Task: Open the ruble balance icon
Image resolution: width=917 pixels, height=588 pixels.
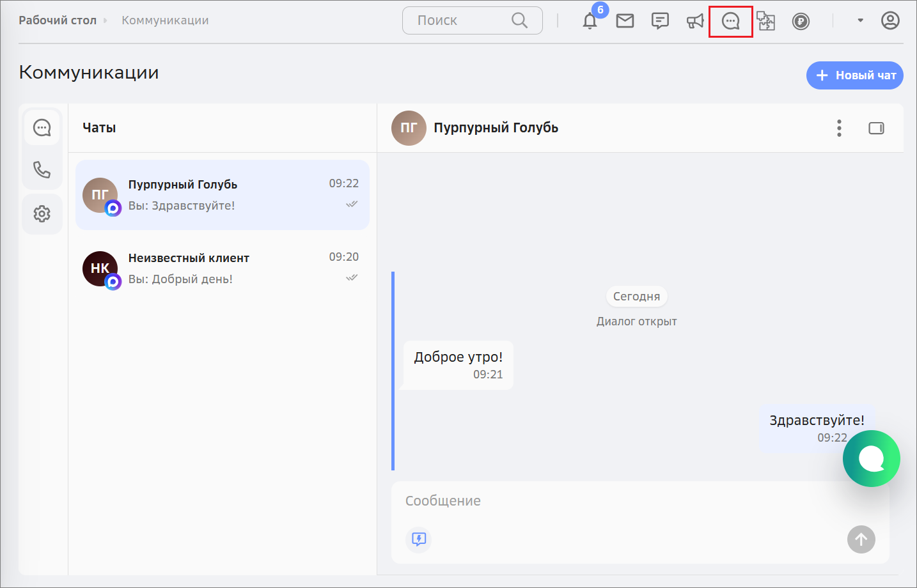Action: [801, 21]
